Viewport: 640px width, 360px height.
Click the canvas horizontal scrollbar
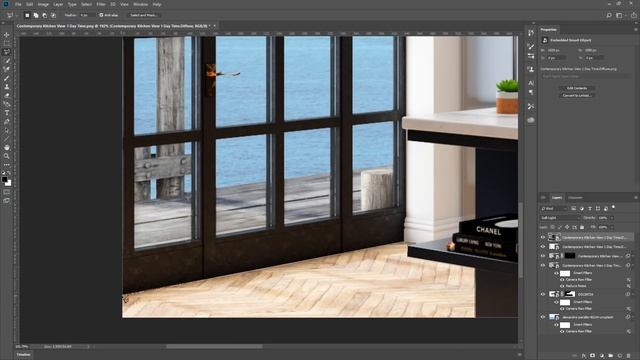[214, 347]
